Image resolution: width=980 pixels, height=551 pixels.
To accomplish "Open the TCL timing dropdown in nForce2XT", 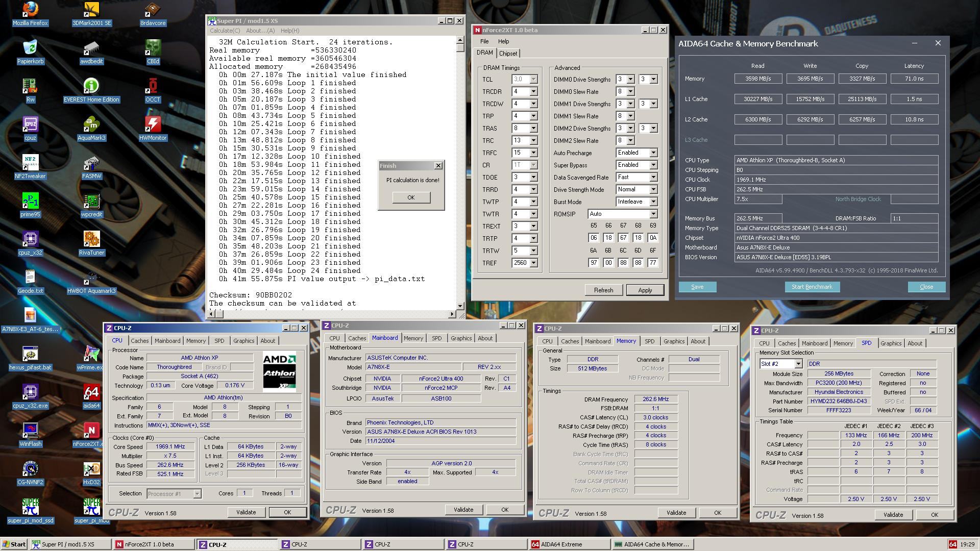I will [x=533, y=80].
